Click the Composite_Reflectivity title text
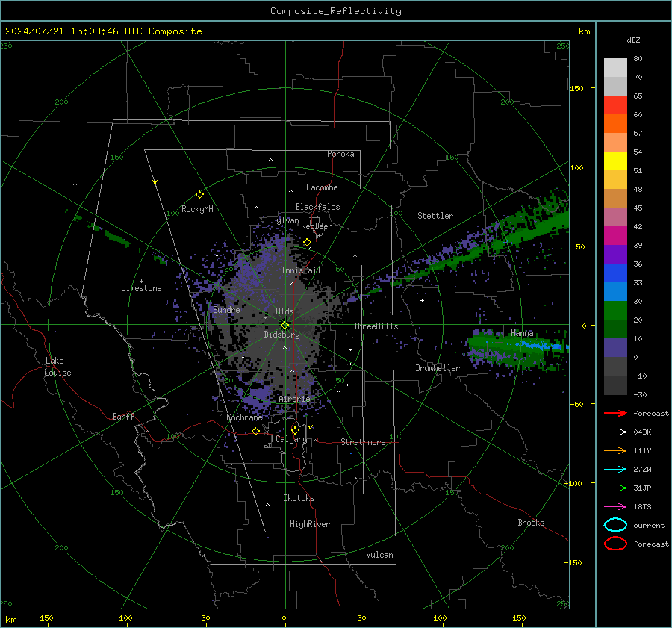Viewport: 672px width, 628px height. 336,11
